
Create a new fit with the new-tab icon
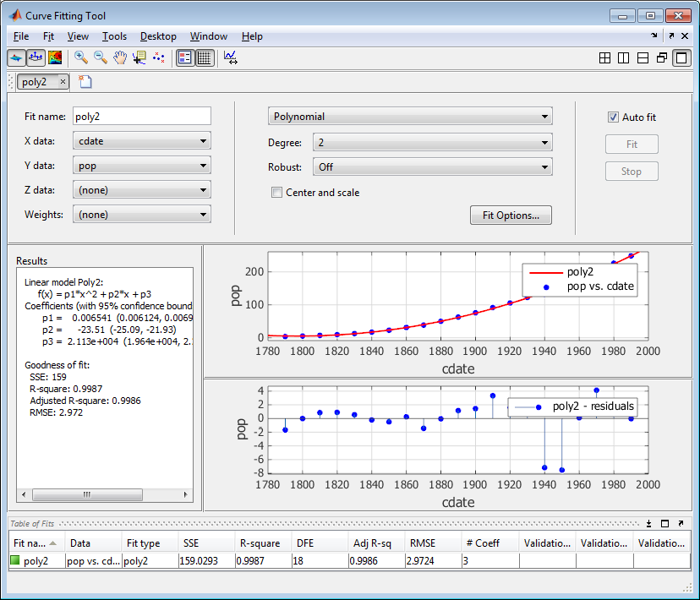[x=85, y=82]
